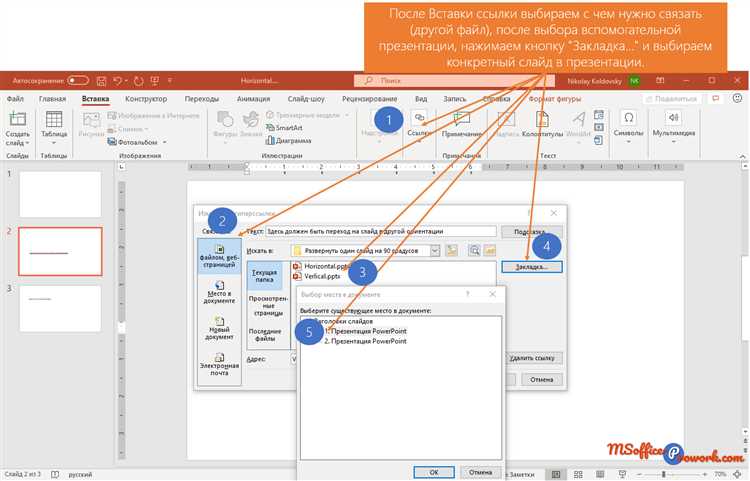Select Последние файлы tab
Image resolution: width=750 pixels, height=481 pixels.
pyautogui.click(x=265, y=335)
